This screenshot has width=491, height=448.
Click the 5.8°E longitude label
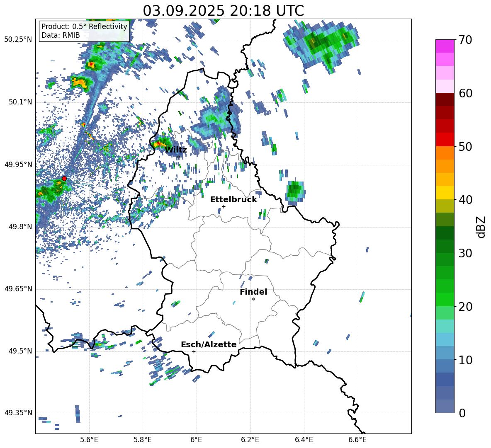[143, 440]
